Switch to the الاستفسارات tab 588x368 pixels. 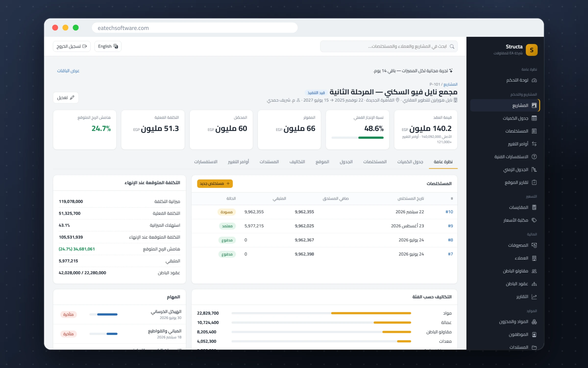[x=206, y=162]
